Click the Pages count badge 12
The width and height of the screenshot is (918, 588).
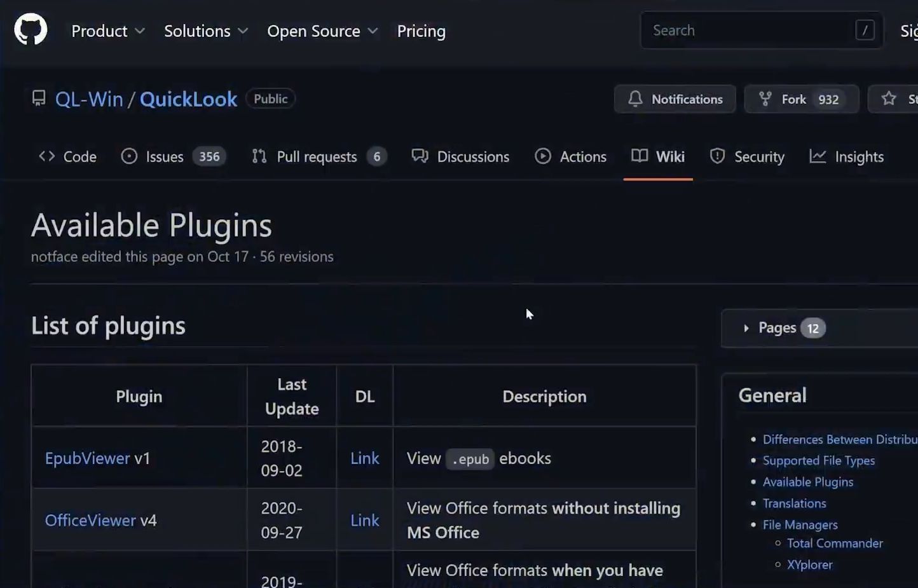812,329
